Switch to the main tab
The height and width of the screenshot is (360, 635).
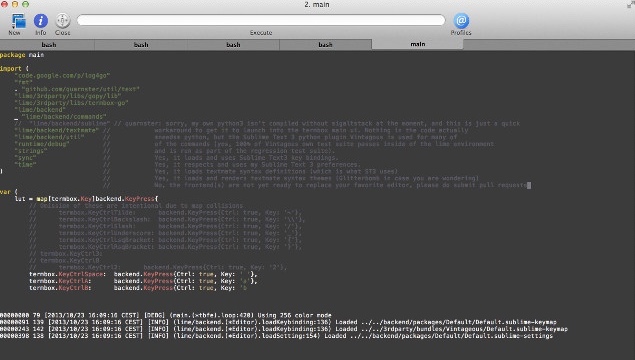point(418,44)
